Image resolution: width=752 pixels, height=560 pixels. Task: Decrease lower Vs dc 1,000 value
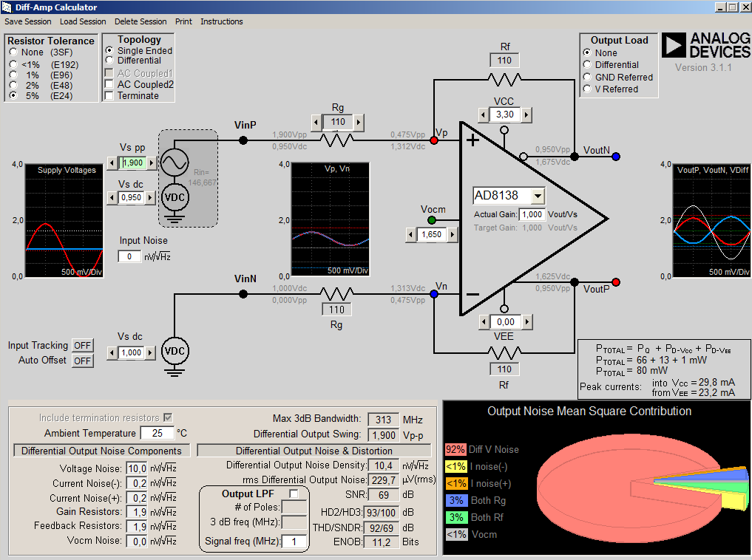pos(112,353)
